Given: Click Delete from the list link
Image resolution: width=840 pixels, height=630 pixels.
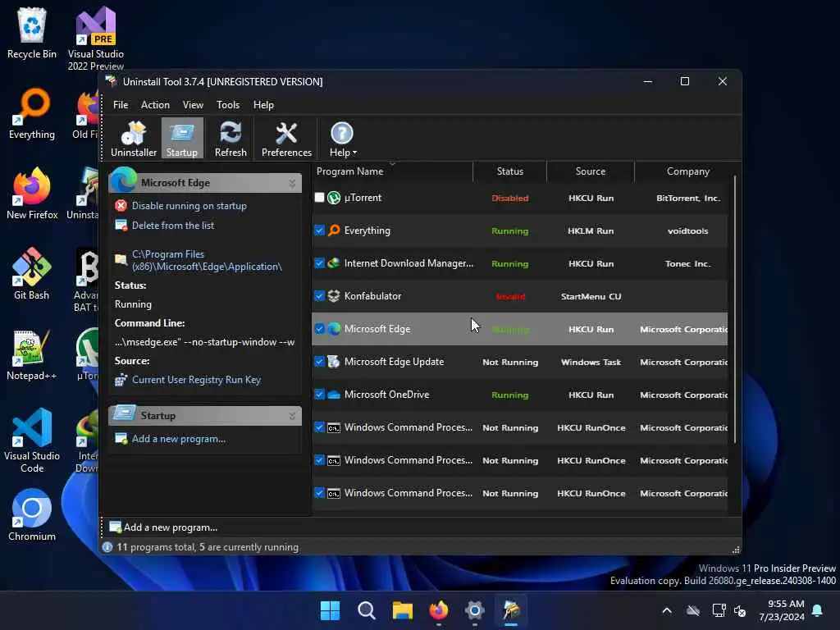Looking at the screenshot, I should click(x=173, y=226).
